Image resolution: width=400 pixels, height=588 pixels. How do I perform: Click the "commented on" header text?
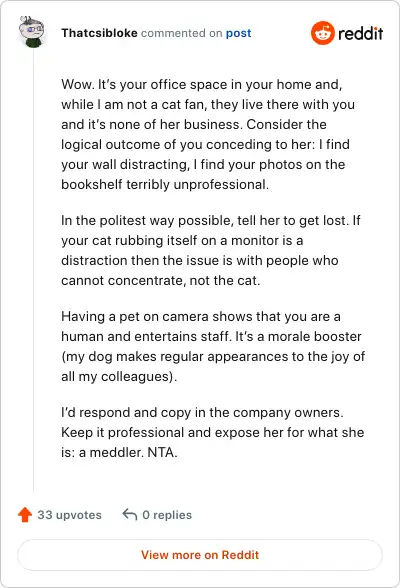coord(181,33)
